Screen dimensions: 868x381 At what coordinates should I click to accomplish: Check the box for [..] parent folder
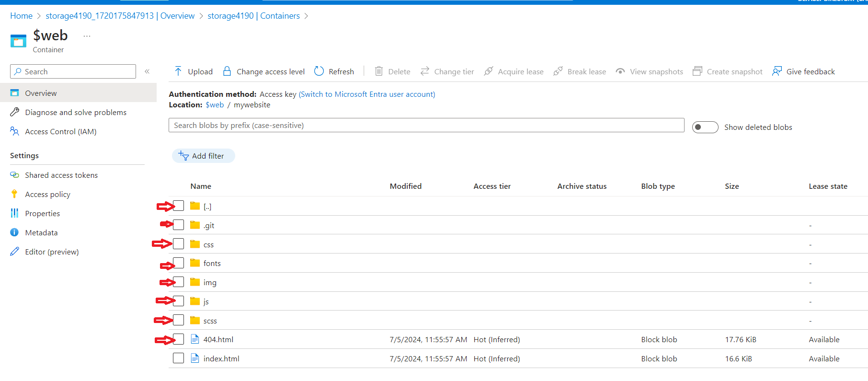[179, 206]
